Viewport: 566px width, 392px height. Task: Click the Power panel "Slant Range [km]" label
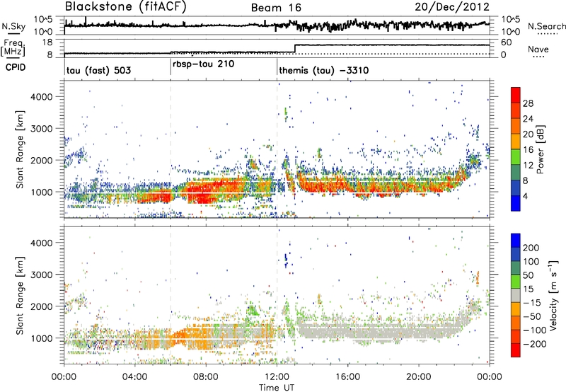[x=20, y=149]
